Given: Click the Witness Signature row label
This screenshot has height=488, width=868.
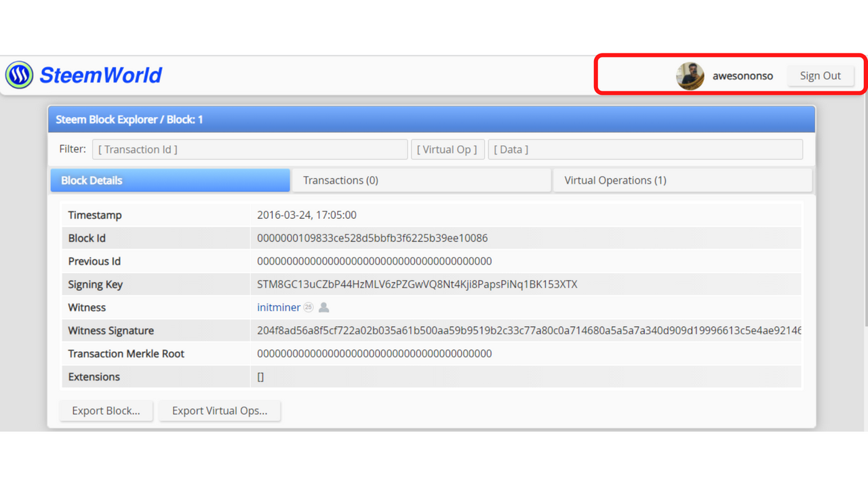Looking at the screenshot, I should point(111,330).
